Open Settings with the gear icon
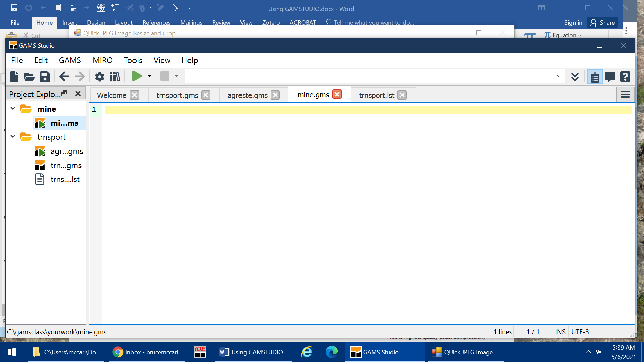The width and height of the screenshot is (644, 362). [x=99, y=77]
